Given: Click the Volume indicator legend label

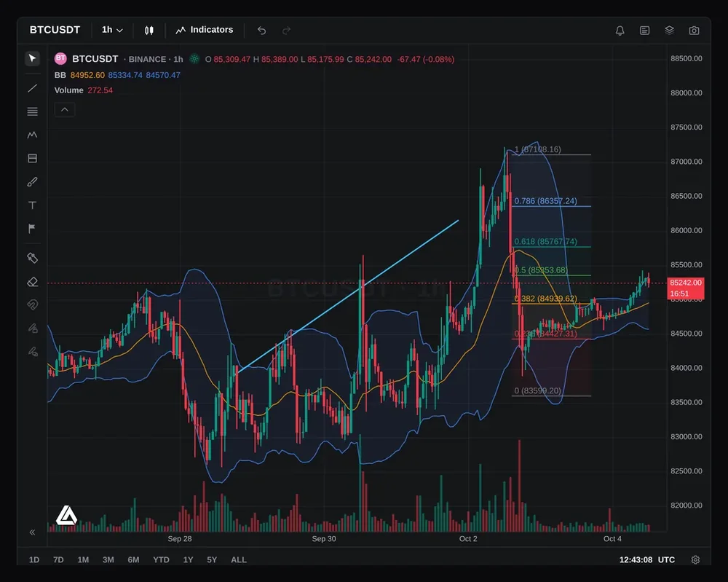Looking at the screenshot, I should point(68,90).
